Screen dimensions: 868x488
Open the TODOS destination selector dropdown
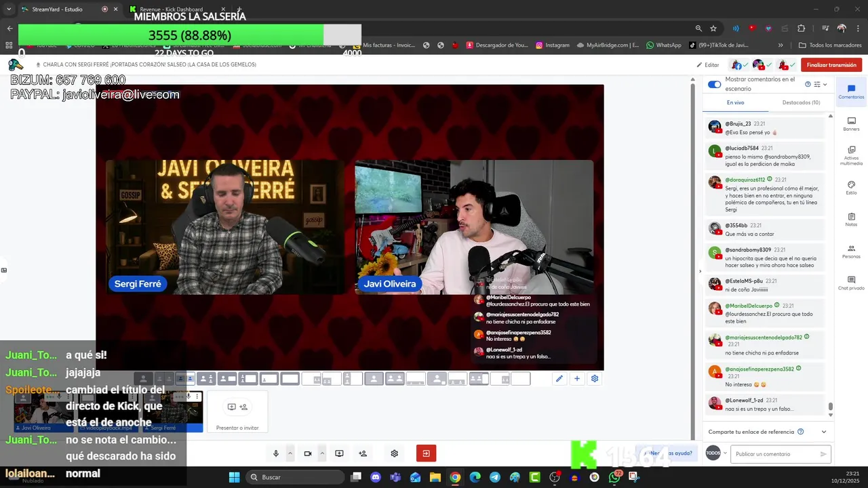click(x=715, y=453)
